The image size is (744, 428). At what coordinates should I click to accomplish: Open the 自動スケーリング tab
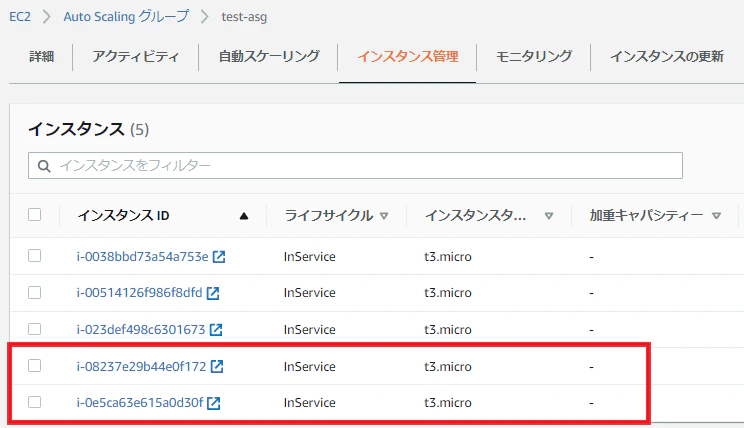[x=269, y=56]
